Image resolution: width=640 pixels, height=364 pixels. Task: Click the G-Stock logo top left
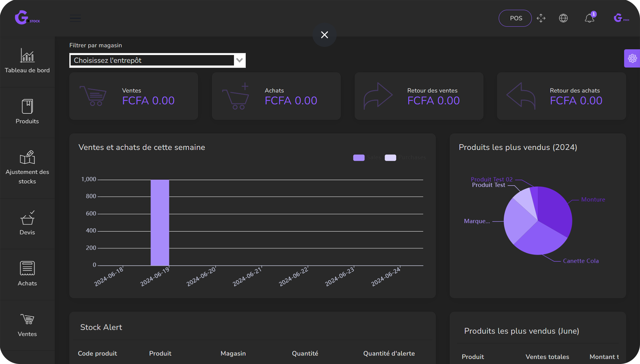(x=27, y=18)
